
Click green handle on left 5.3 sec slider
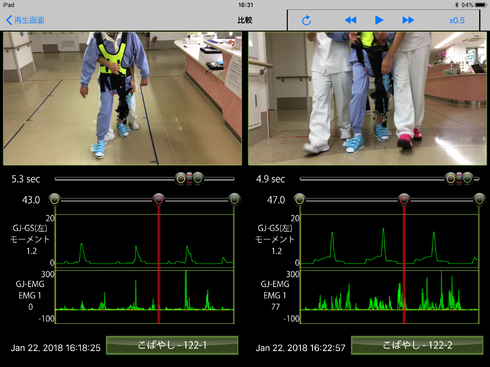coord(198,179)
